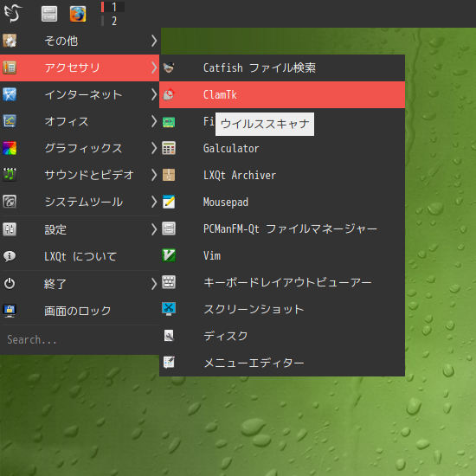Image resolution: width=476 pixels, height=476 pixels.
Task: Expand the オフィス submenu arrow
Action: click(x=154, y=121)
